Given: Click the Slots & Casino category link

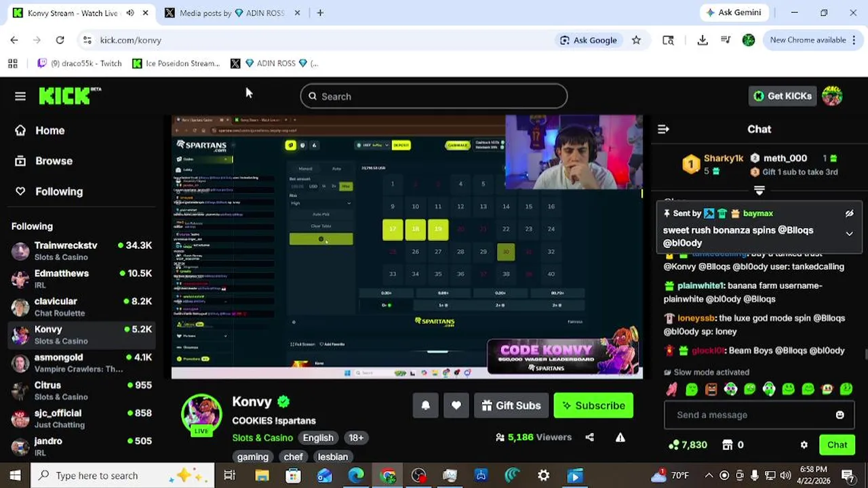Looking at the screenshot, I should coord(262,437).
